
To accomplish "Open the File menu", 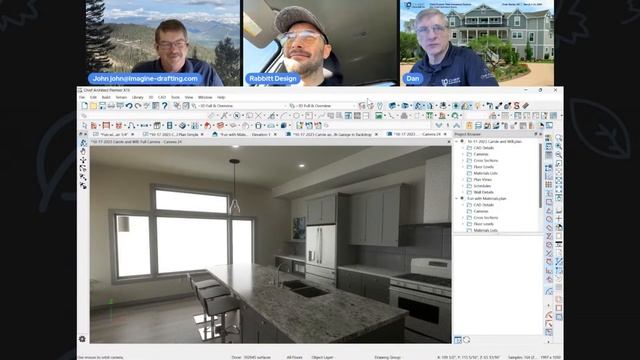I will pyautogui.click(x=82, y=98).
